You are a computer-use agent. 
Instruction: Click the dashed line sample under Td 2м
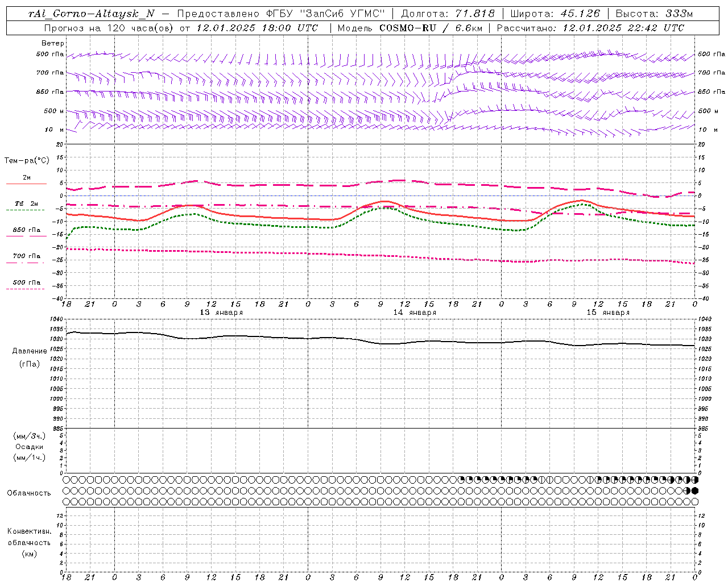[27, 210]
